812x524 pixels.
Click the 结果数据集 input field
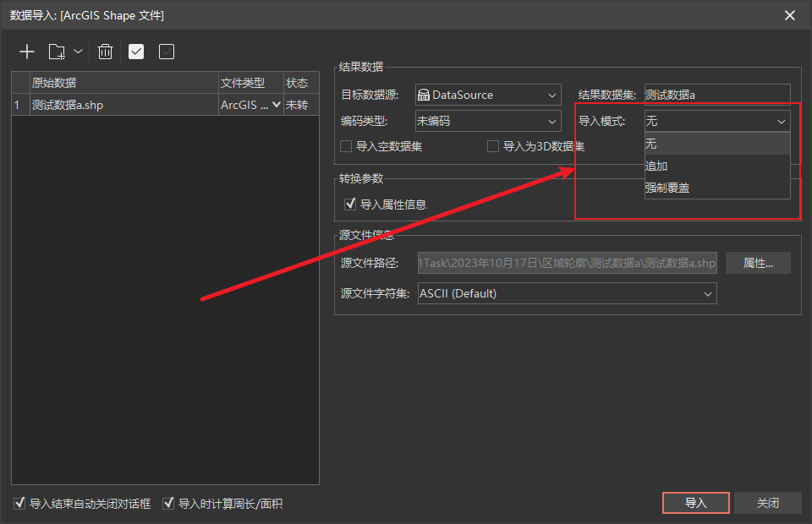(717, 95)
